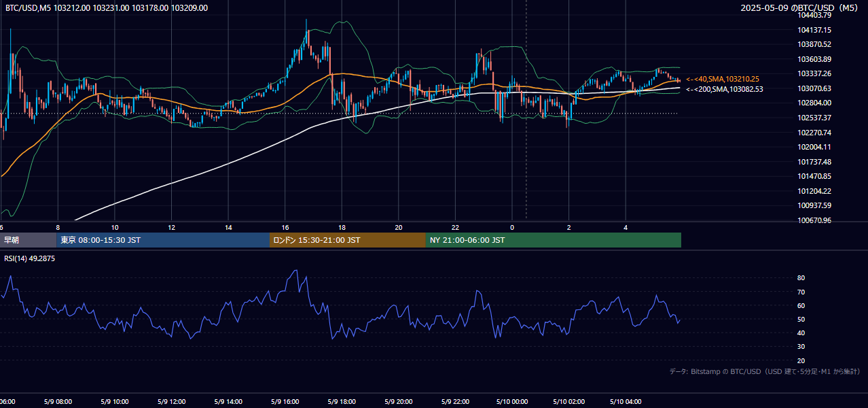Click the bottom time label 5/9 08:00
Viewport: 868px width, 408px height.
[x=58, y=402]
